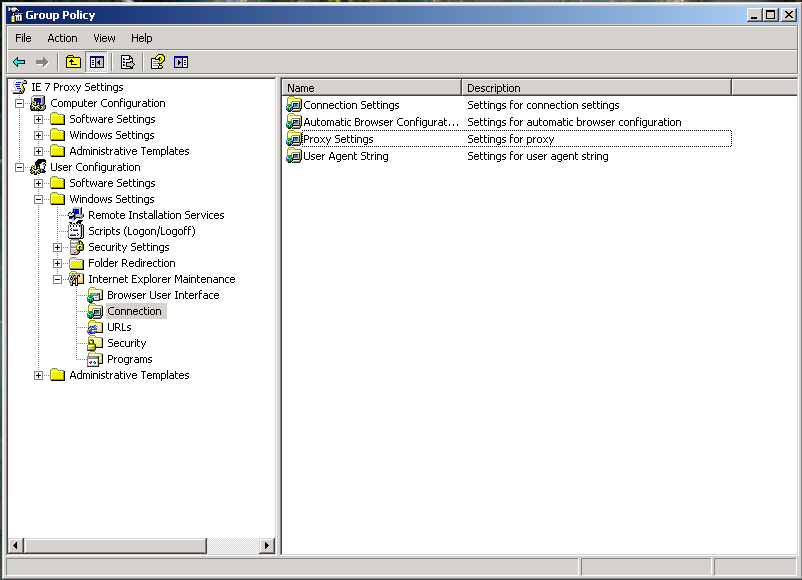Open the Action menu

pos(62,38)
